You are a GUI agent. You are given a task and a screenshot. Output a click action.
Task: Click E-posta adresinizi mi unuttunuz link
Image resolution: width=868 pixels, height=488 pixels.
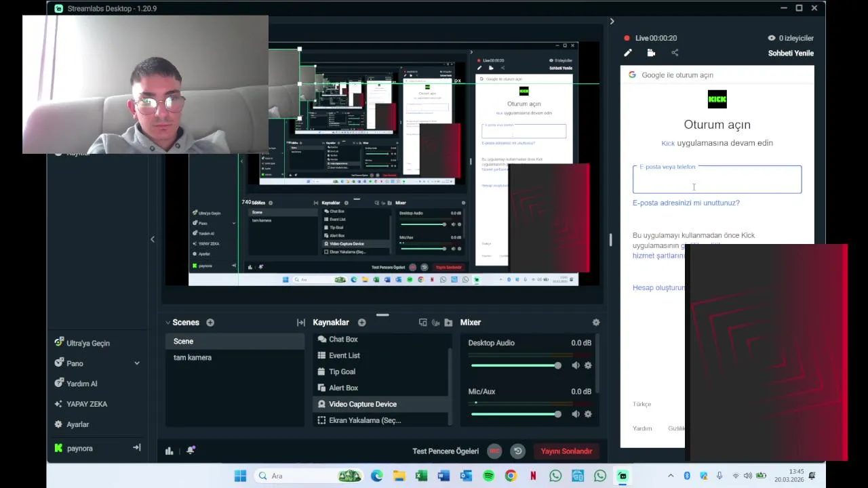click(686, 203)
